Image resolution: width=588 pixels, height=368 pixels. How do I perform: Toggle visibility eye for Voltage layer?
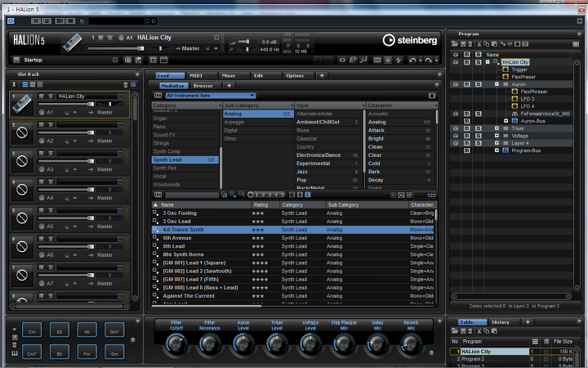click(x=456, y=136)
